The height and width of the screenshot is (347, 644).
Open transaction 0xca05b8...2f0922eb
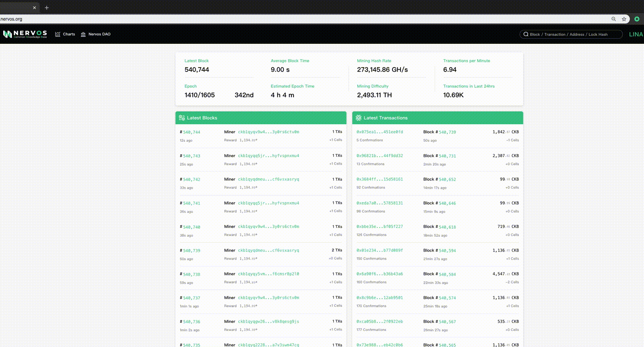(380, 321)
